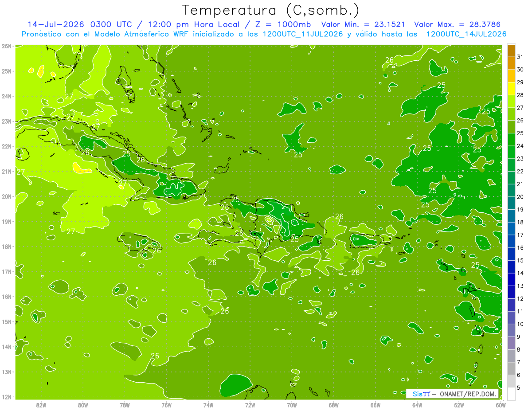Click the 14N latitude axis label

(7, 347)
